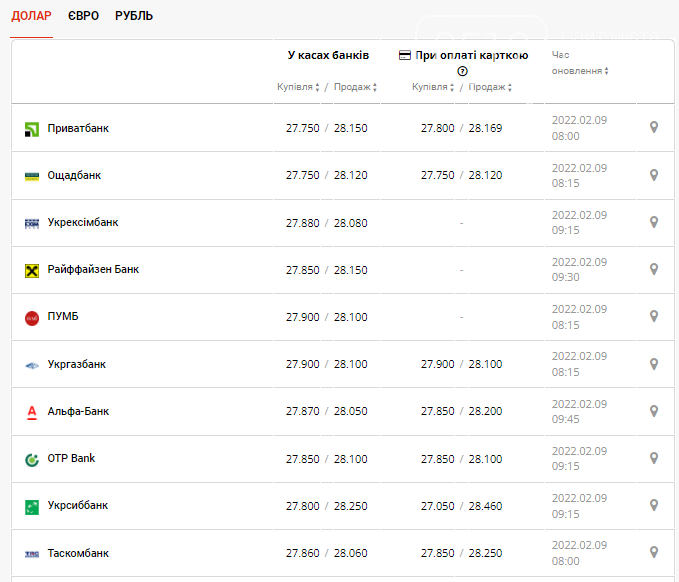Image resolution: width=679 pixels, height=582 pixels.
Task: Select Альфа-Банк update time 09:45
Action: pos(566,419)
